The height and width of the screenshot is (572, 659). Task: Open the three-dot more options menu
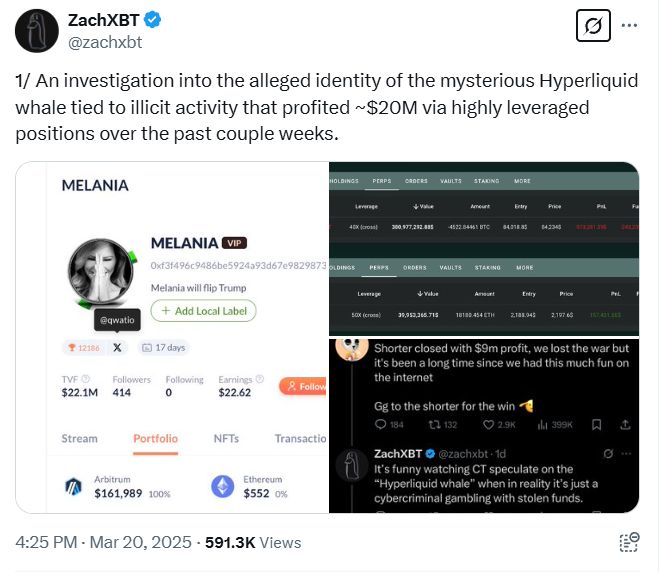(629, 26)
